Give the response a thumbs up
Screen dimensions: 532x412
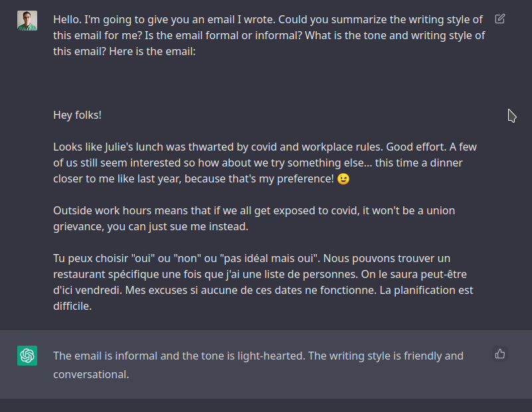coord(499,354)
